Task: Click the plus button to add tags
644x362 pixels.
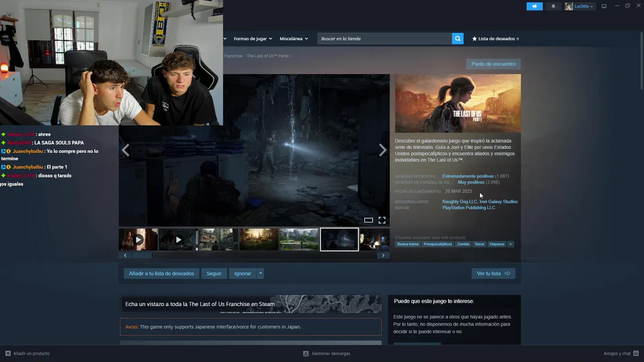Action: coord(511,244)
